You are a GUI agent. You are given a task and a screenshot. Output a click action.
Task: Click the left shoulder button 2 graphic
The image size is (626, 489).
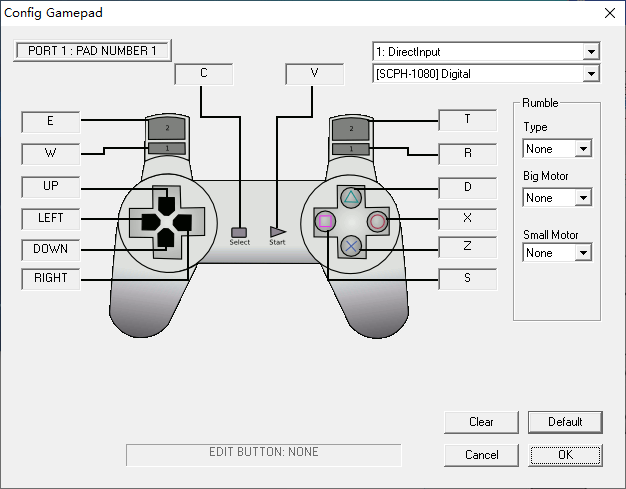point(167,128)
